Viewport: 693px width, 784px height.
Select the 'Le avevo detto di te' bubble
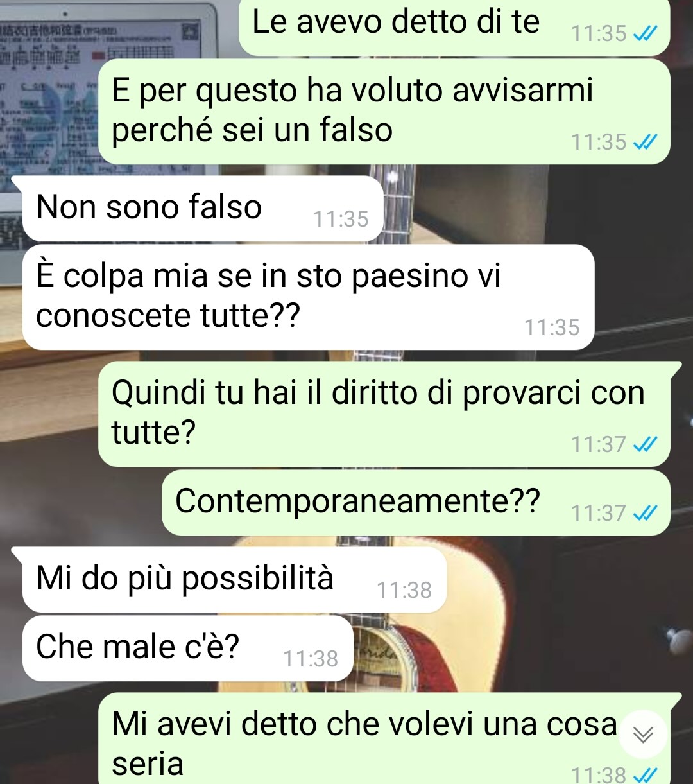coord(454,27)
